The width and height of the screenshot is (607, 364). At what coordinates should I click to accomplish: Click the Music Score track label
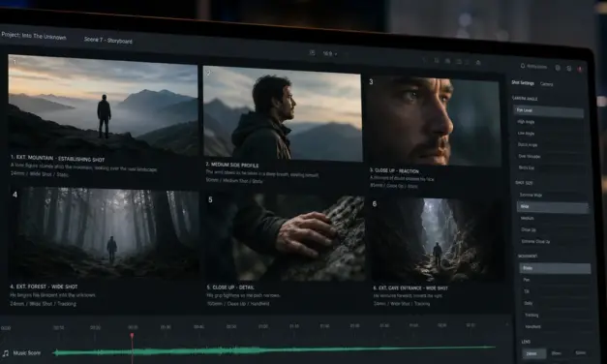coord(27,352)
